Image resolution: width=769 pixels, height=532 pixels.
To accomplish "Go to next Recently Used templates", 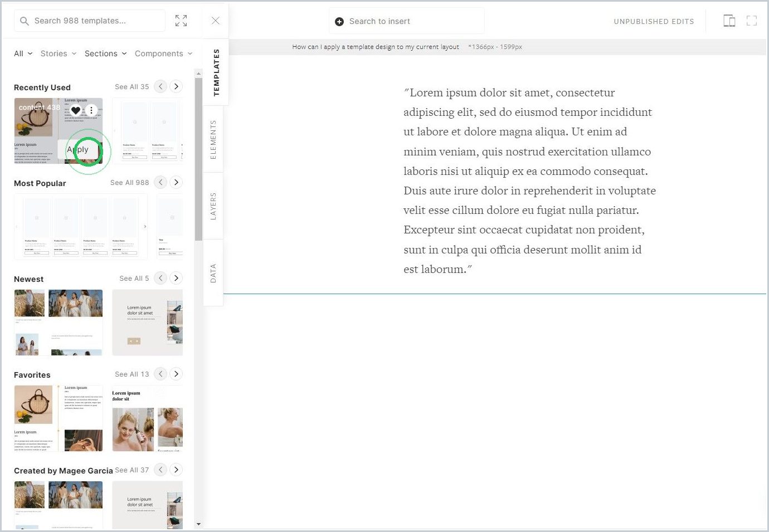I will 176,86.
